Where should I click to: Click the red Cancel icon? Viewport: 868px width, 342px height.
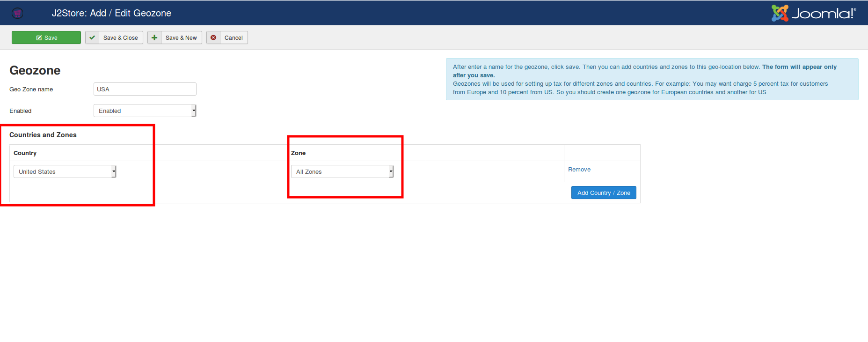tap(213, 37)
